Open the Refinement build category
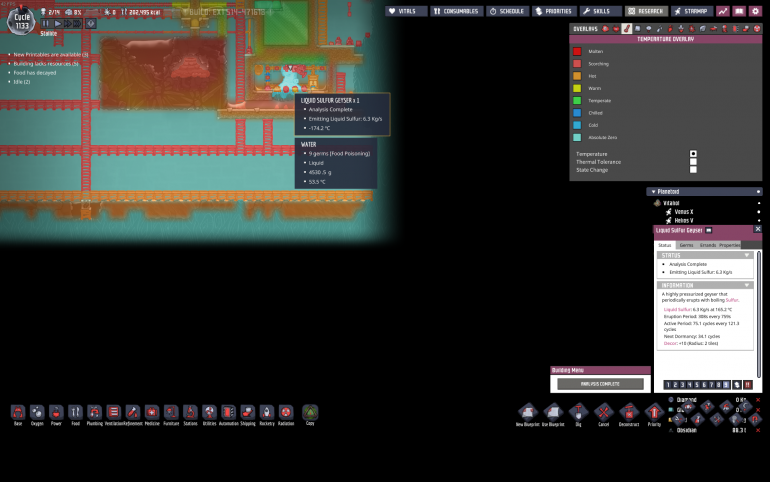Screen dimensions: 770x482 click(133, 413)
